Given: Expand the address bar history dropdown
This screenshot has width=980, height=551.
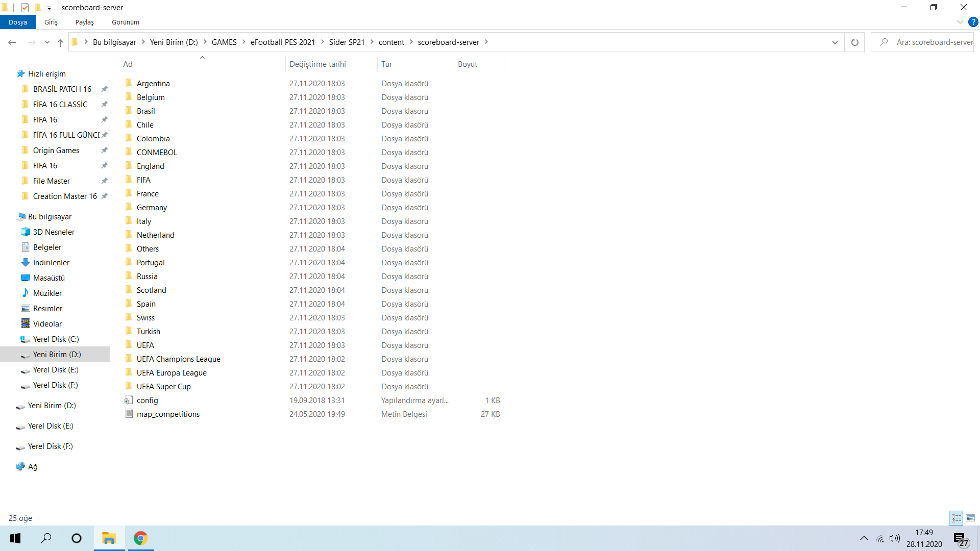Looking at the screenshot, I should 835,42.
